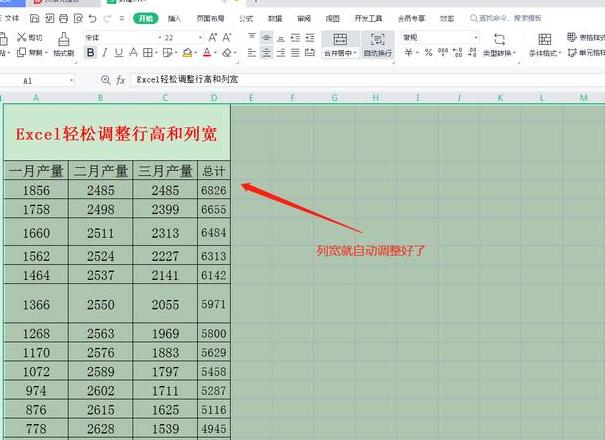This screenshot has height=440, width=605.
Task: Click the fill color bucket icon
Action: pyautogui.click(x=188, y=52)
